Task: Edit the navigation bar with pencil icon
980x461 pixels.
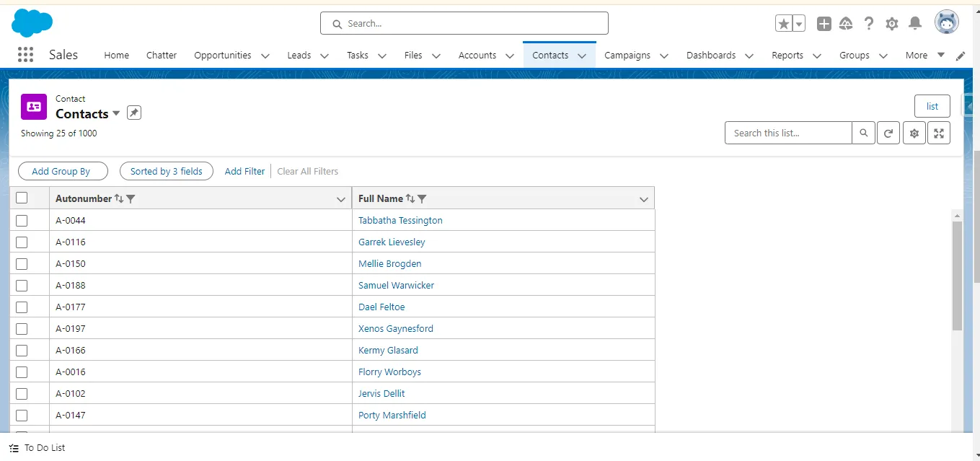Action: [x=961, y=56]
